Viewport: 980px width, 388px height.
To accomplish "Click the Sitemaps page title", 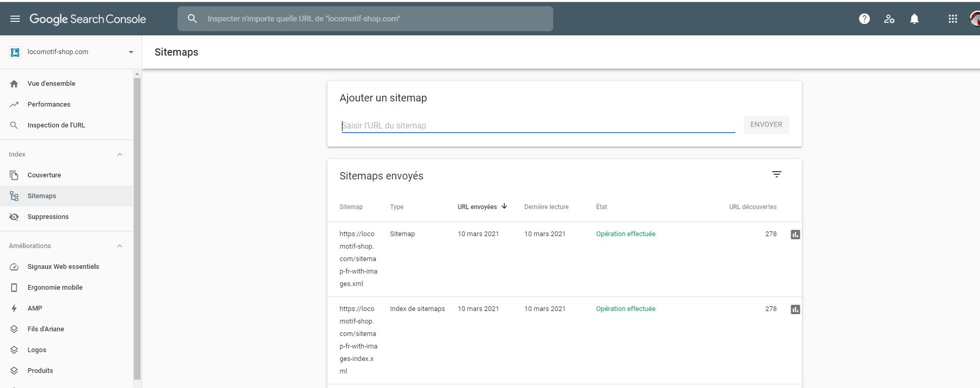I will [x=176, y=52].
